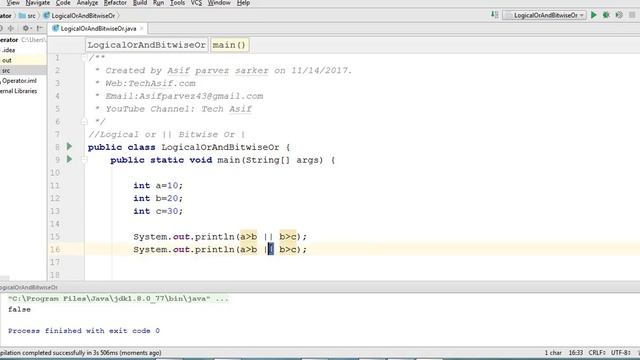The image size is (640, 360).
Task: Open the Window menu
Action: (x=219, y=3)
